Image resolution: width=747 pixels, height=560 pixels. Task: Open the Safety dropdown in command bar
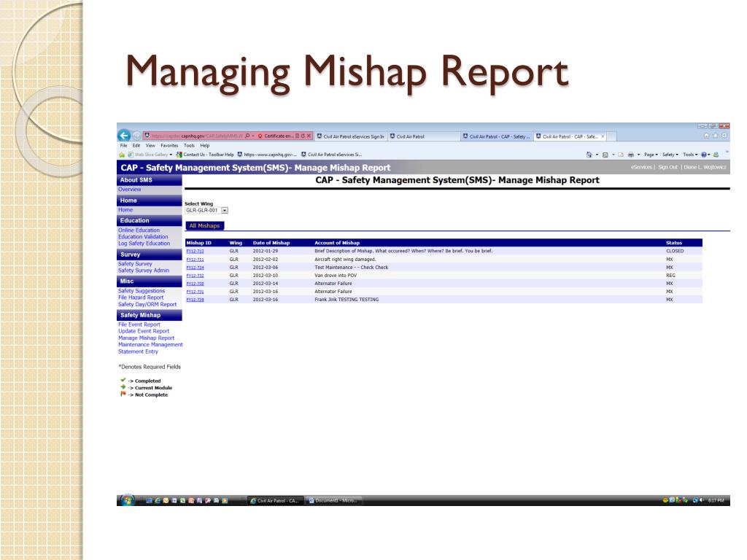point(670,155)
